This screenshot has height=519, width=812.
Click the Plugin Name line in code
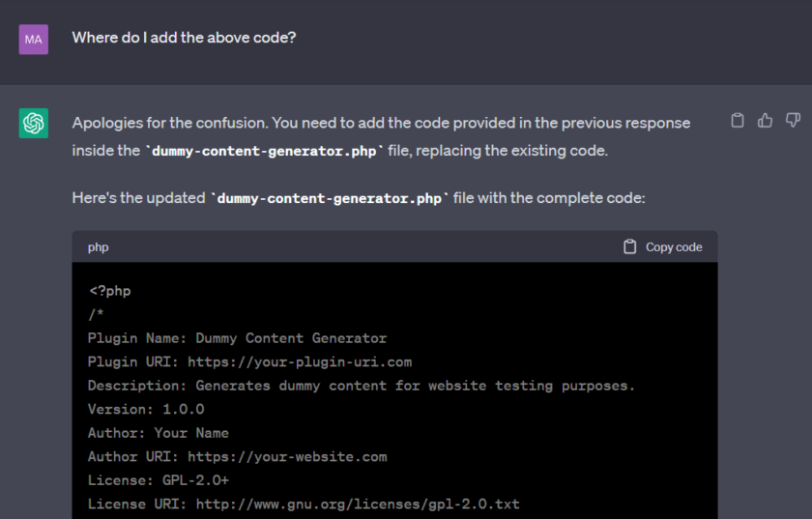(237, 338)
